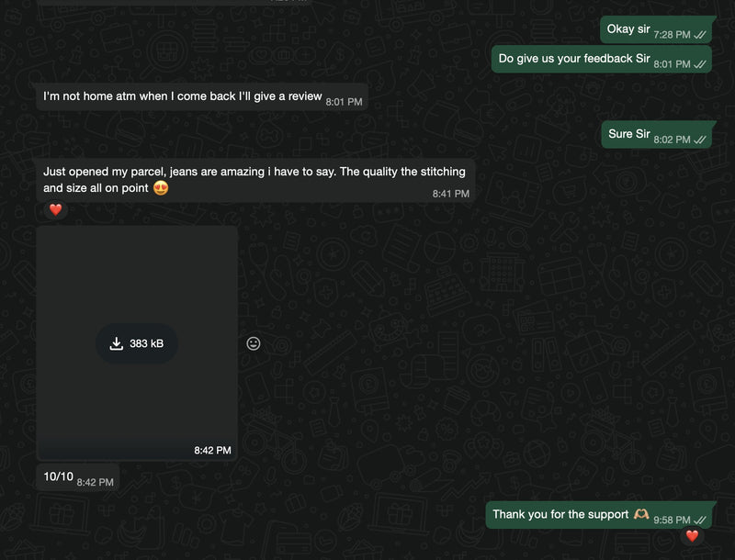Download the 383 kB image attachment
Image resolution: width=735 pixels, height=560 pixels.
(136, 343)
